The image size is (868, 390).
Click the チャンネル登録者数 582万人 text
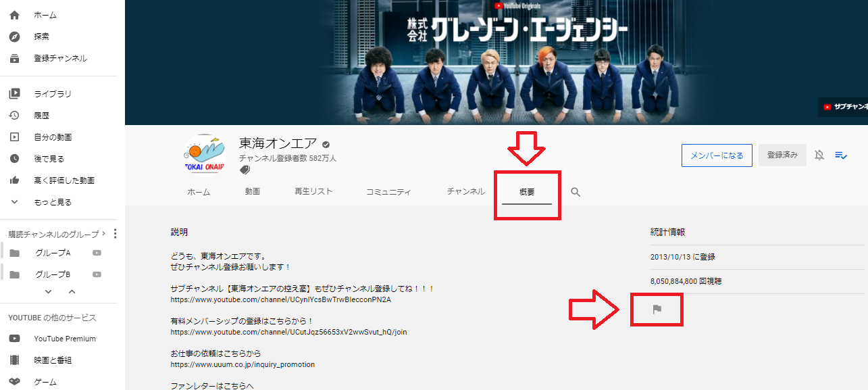click(x=288, y=158)
